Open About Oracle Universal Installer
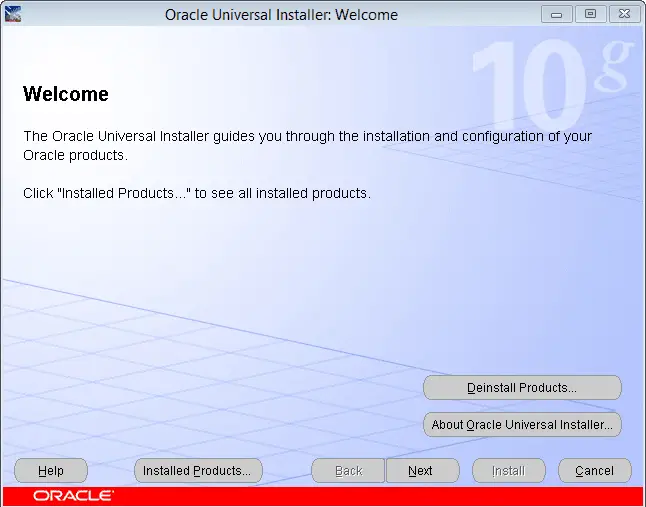Image resolution: width=646 pixels, height=507 pixels. pos(522,425)
